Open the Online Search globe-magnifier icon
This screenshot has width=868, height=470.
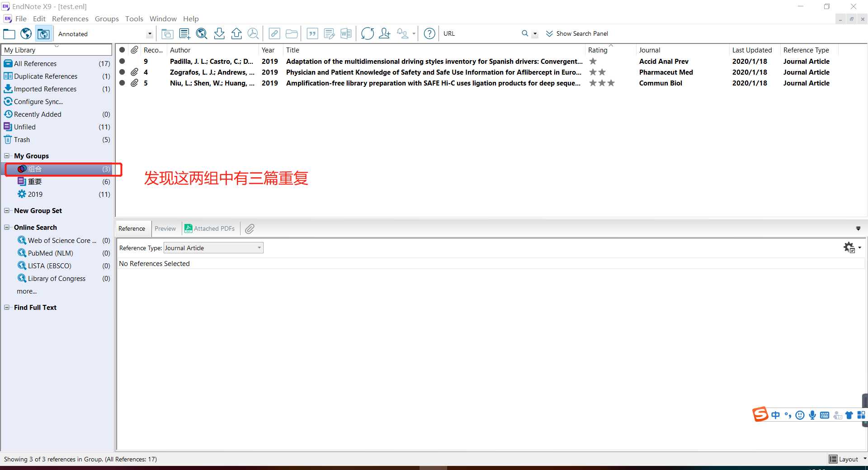202,34
